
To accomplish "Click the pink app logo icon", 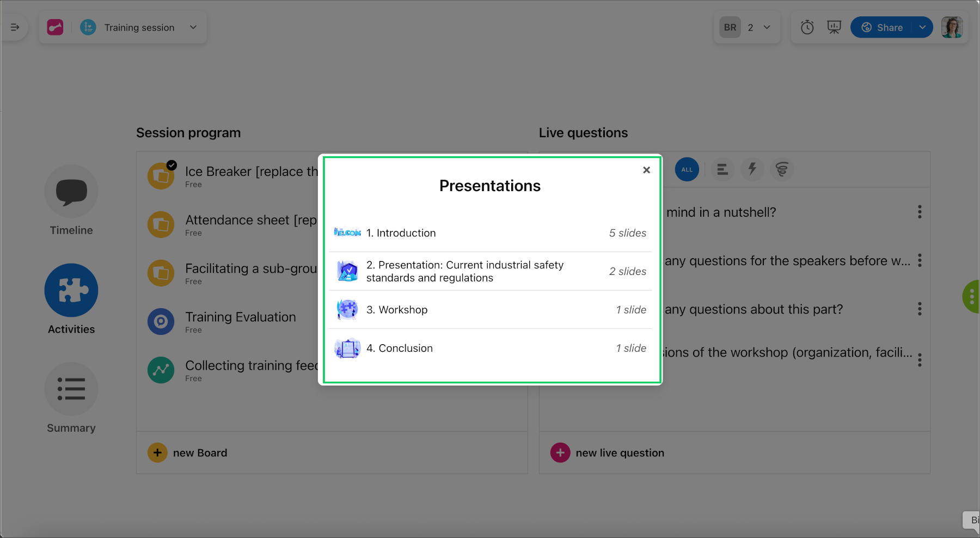I will [55, 27].
